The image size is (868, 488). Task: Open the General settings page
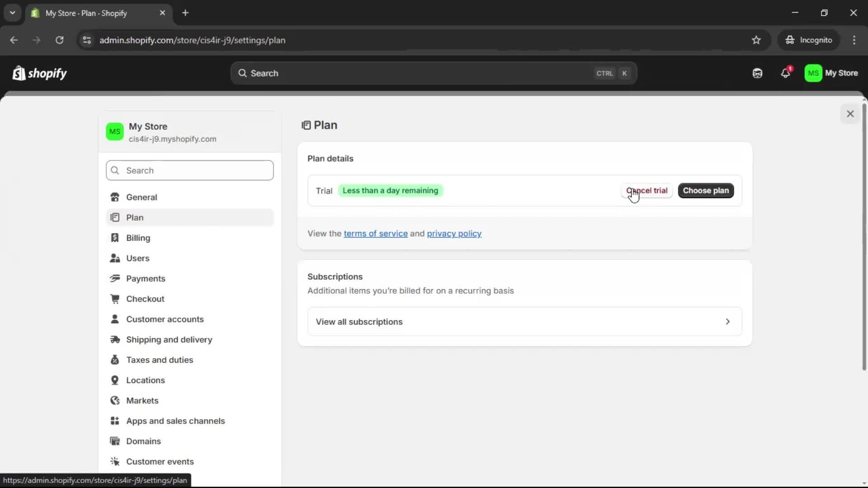(x=190, y=197)
